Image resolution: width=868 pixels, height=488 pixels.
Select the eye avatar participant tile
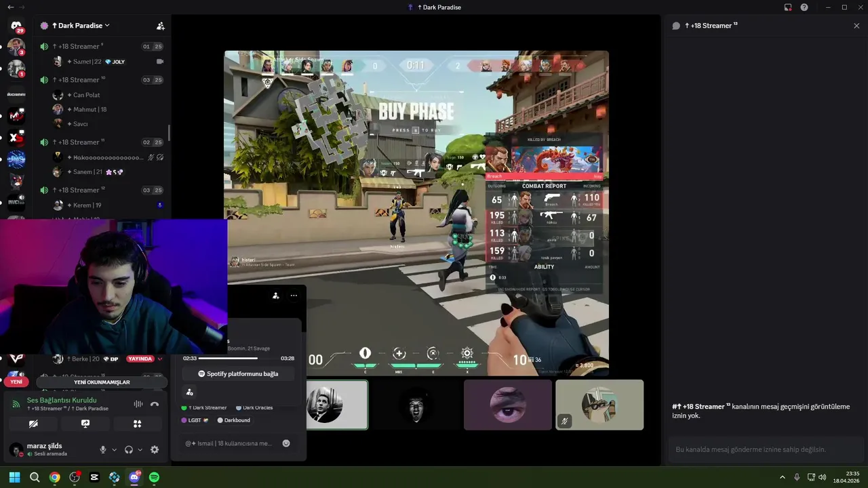click(x=508, y=405)
